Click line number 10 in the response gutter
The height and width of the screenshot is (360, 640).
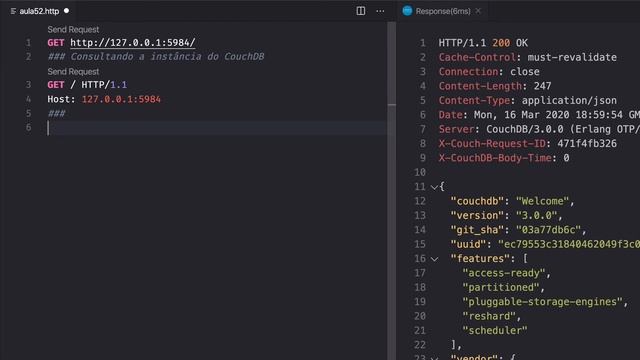point(420,172)
